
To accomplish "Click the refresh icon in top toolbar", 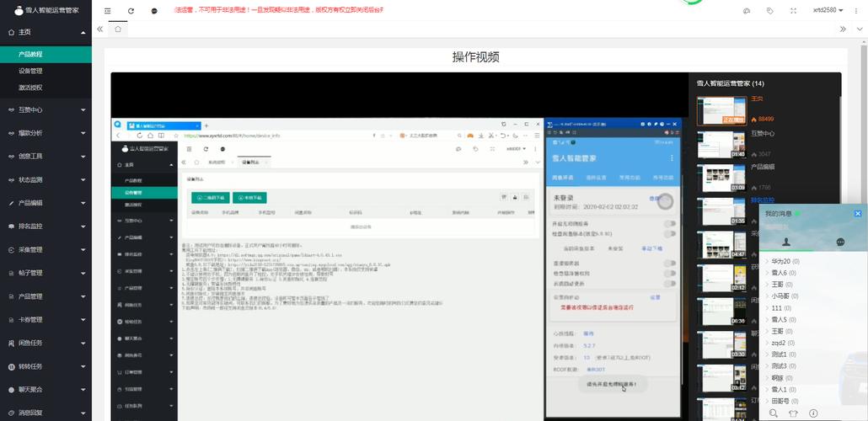I will pos(131,11).
